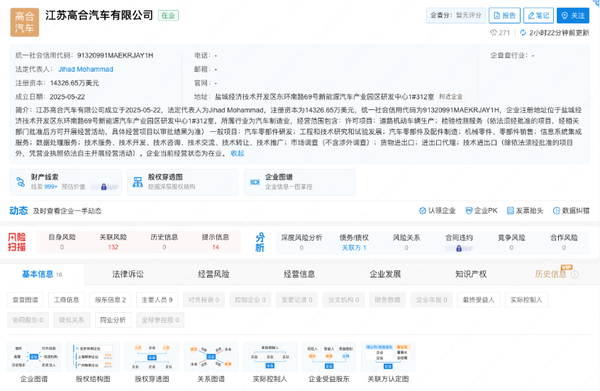Open 自身风险 risk count
The width and height of the screenshot is (600, 391).
[62, 242]
